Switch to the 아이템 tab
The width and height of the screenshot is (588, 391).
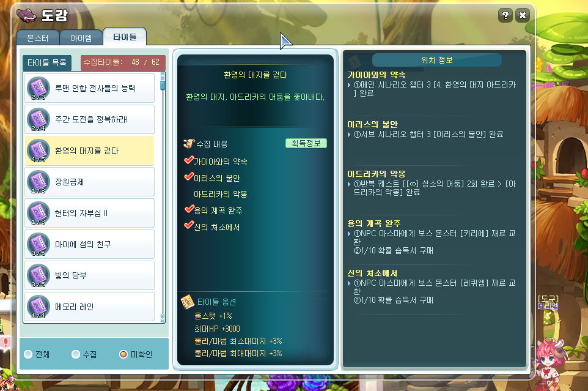pos(81,38)
